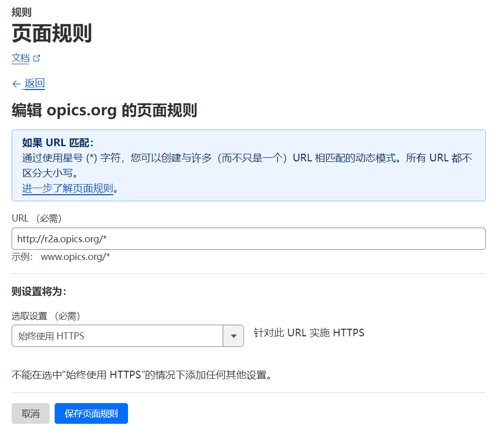Screen dimensions: 504x441
Task: Click the dropdown arrow on the settings selector
Action: point(233,335)
